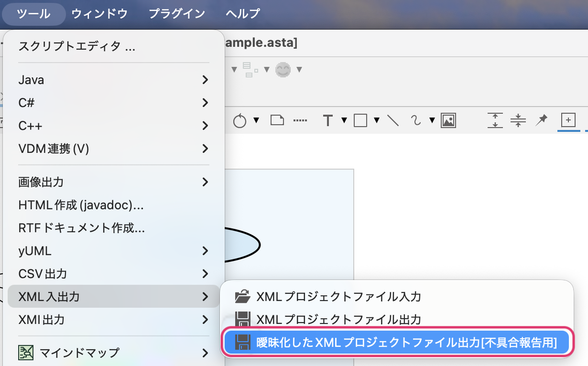Open the ウィンドウ menu
This screenshot has height=366, width=588.
(99, 14)
